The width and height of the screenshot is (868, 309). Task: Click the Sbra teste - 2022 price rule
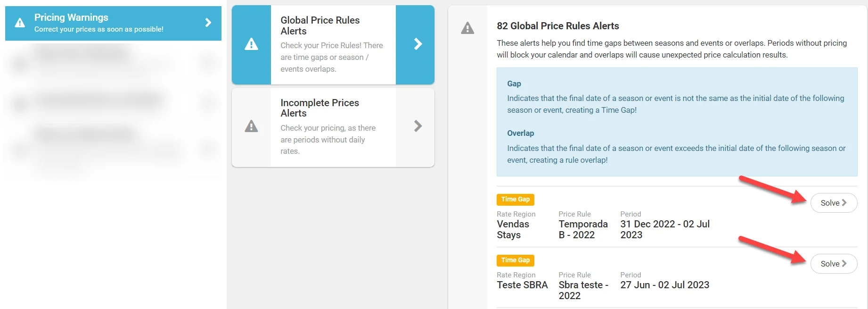point(583,290)
